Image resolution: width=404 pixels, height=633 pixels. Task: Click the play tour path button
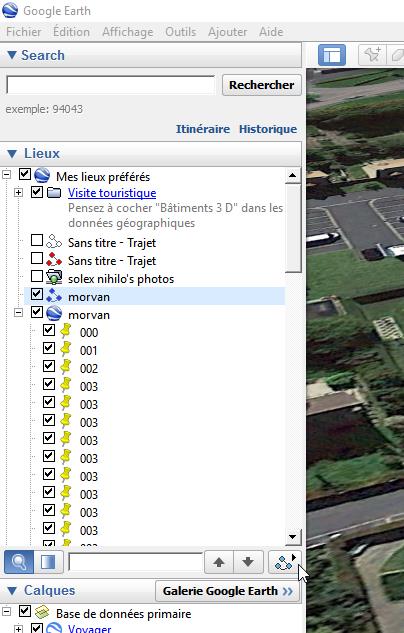tap(285, 562)
